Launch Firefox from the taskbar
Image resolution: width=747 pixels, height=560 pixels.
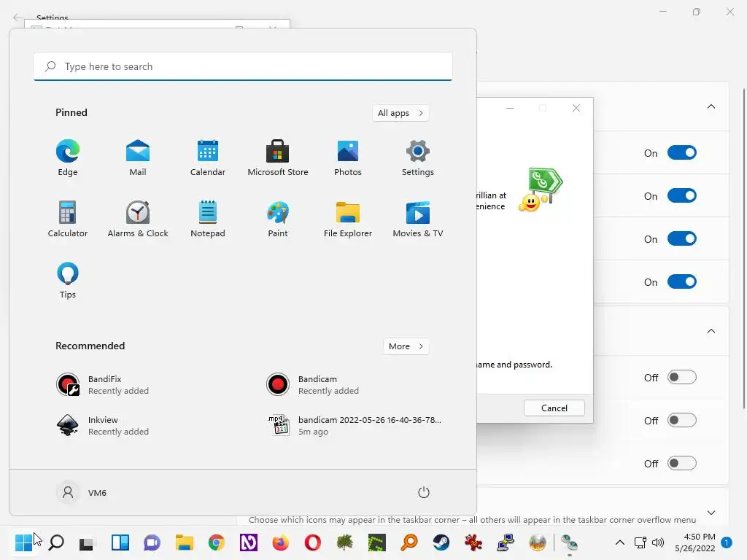tap(281, 542)
